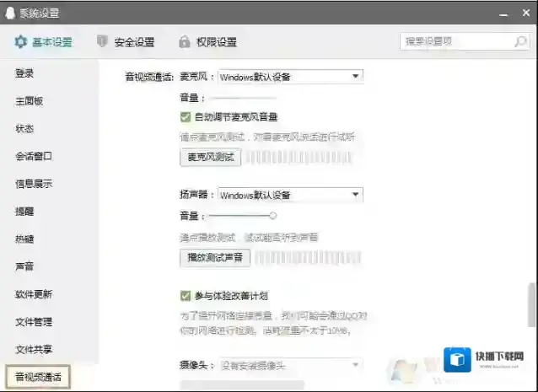Click the magnifier search icon
The image size is (538, 392).
tap(520, 41)
